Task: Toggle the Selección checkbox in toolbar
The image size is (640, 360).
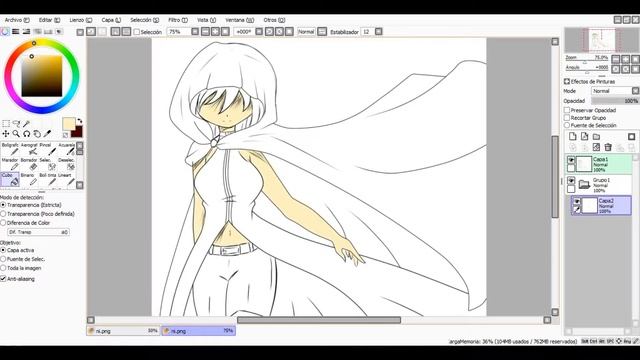Action: [x=136, y=31]
